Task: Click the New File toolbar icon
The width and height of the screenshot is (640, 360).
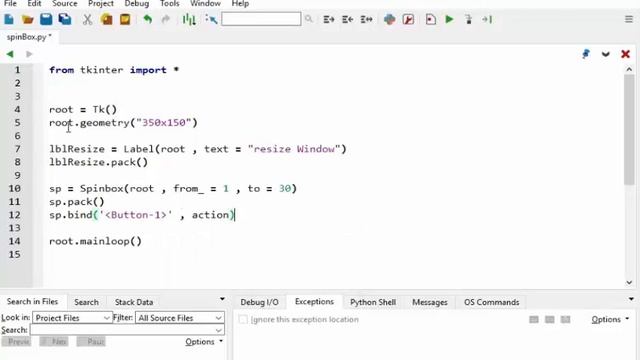Action: click(9, 19)
